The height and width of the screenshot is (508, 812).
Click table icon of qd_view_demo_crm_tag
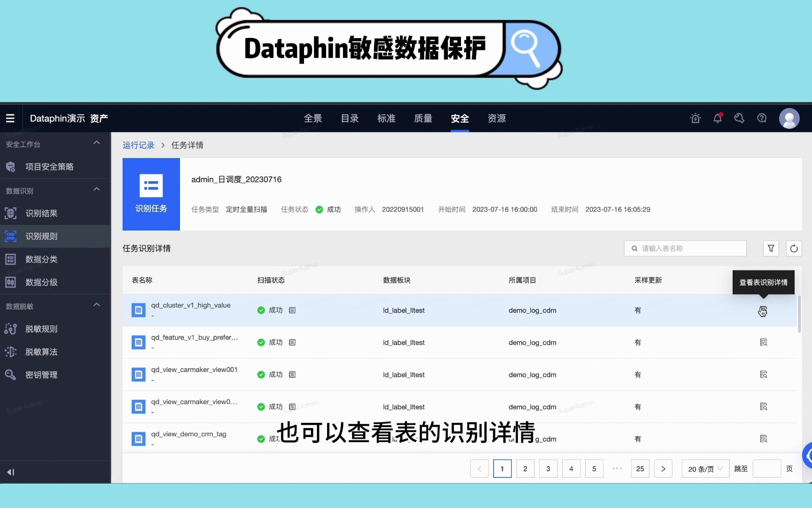138,439
